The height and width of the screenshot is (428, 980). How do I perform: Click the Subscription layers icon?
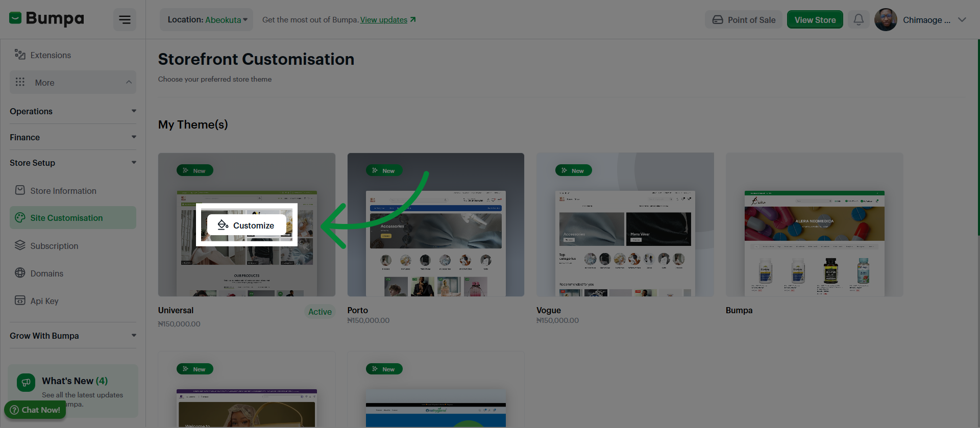point(20,245)
